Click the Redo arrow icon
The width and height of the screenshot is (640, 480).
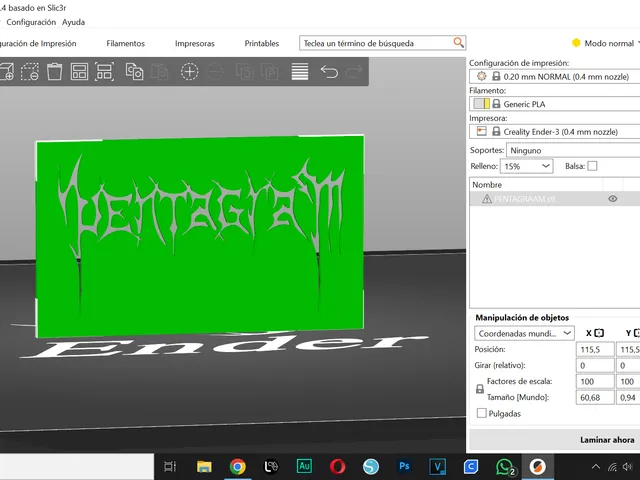[354, 72]
